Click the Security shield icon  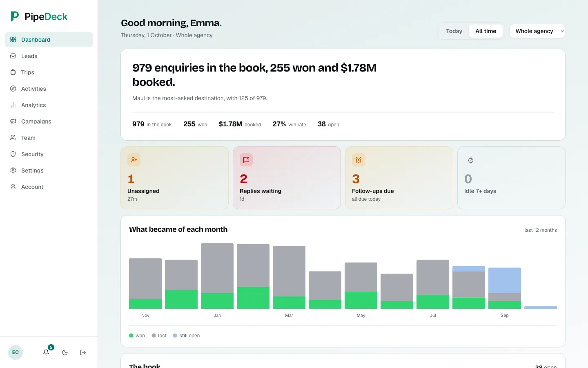point(13,154)
